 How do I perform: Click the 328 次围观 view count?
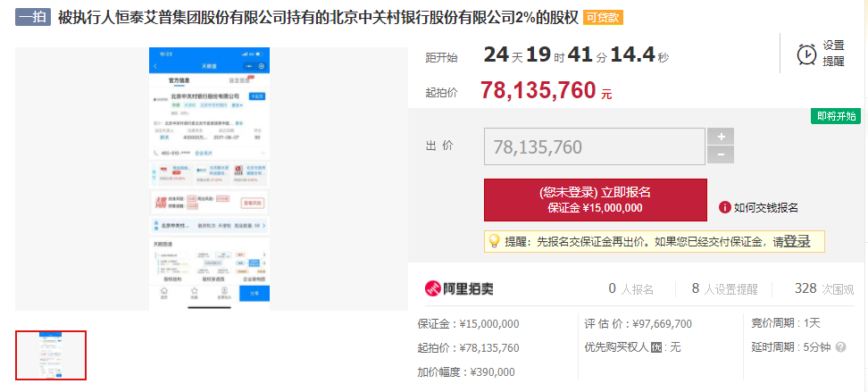(824, 288)
